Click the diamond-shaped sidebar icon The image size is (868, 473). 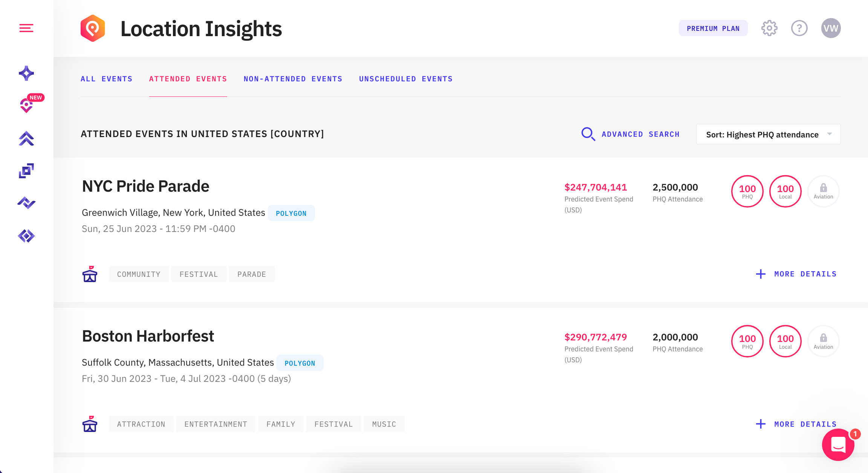(26, 236)
